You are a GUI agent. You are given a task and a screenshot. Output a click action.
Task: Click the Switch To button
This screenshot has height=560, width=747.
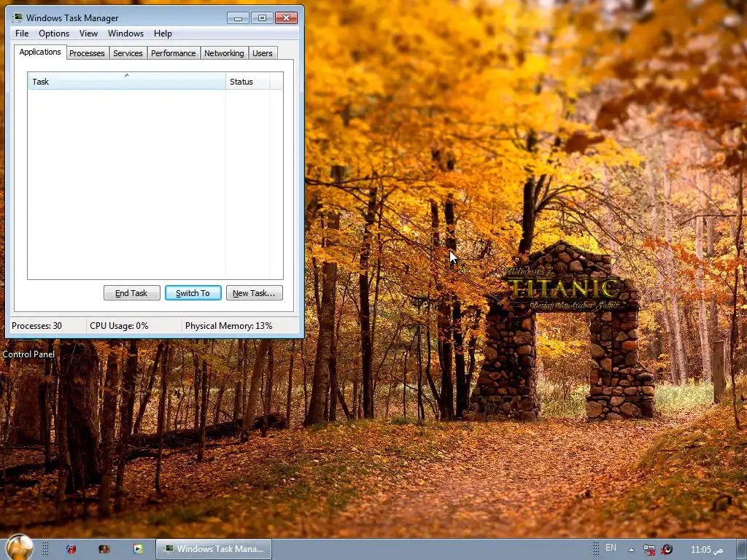(x=193, y=293)
